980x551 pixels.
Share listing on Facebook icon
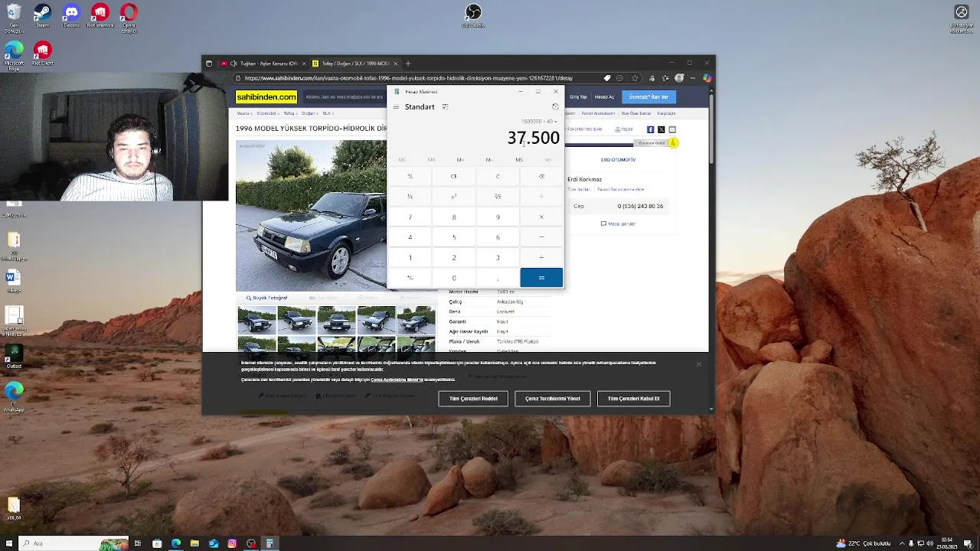(x=651, y=129)
